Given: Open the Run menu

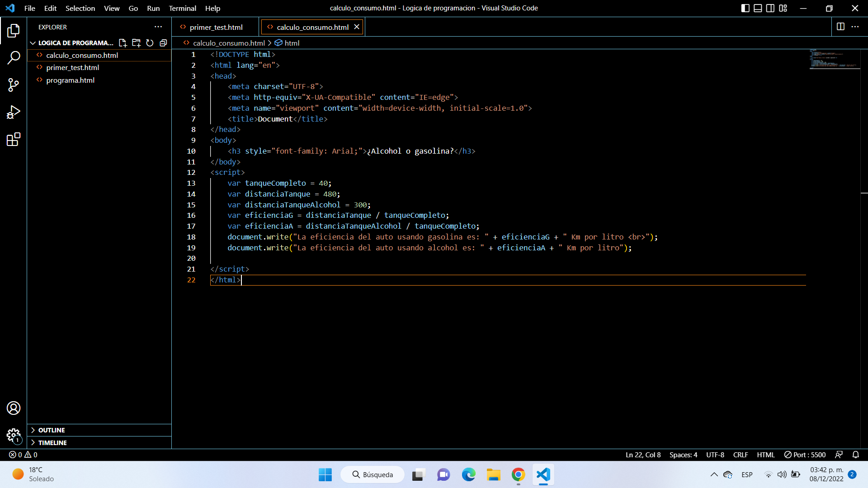Looking at the screenshot, I should coord(153,8).
